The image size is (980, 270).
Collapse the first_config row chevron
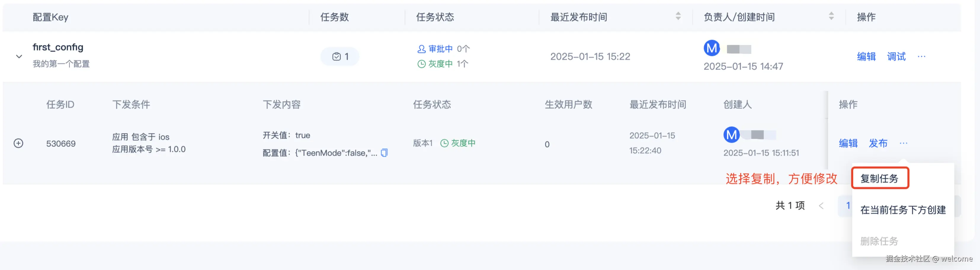coord(19,56)
